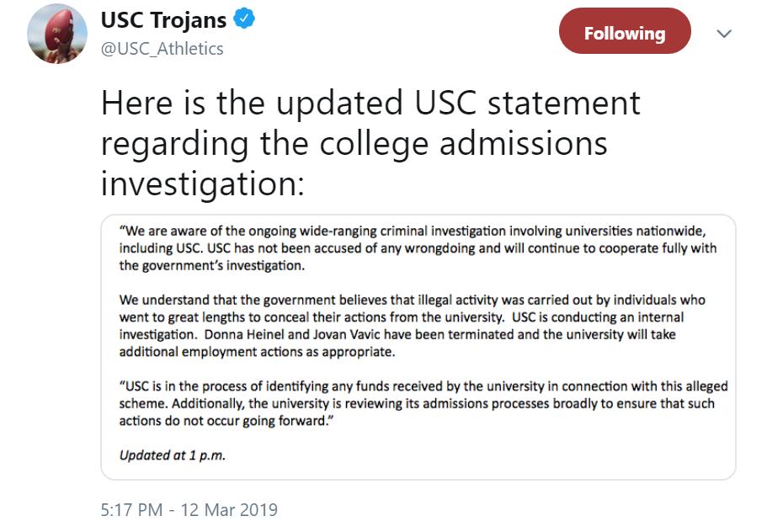This screenshot has width=767, height=532.
Task: Open the USC Trojans display name link
Action: pos(163,20)
